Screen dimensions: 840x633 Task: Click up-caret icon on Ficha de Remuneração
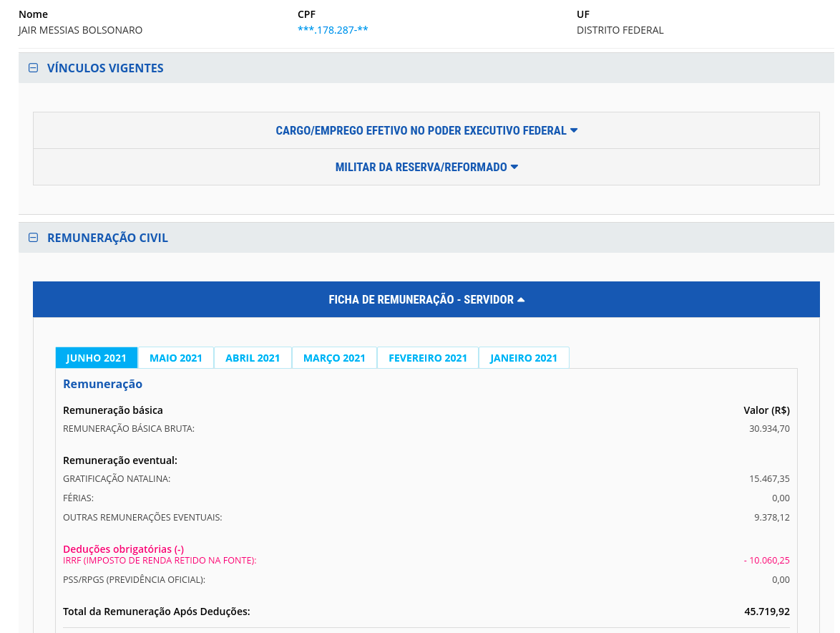(x=521, y=299)
